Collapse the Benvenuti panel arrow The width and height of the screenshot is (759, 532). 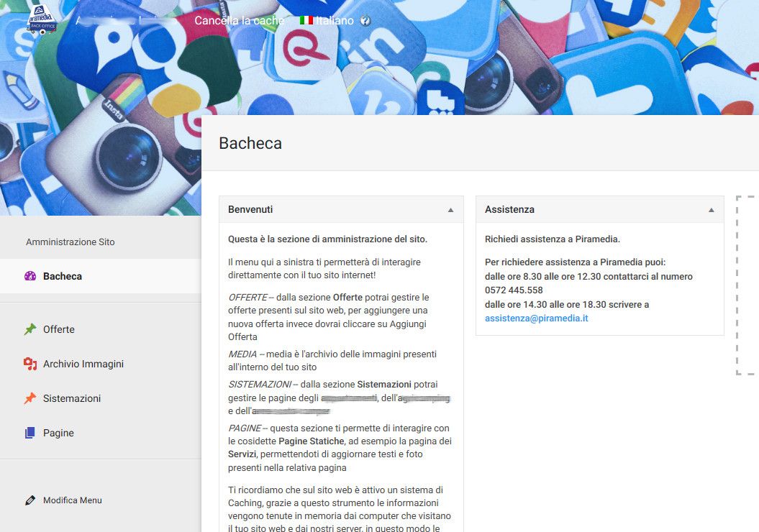click(x=450, y=210)
